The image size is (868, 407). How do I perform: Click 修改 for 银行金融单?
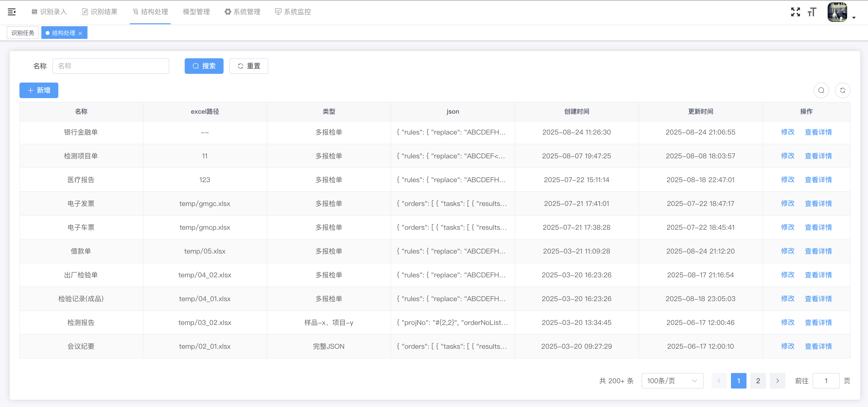coord(788,132)
